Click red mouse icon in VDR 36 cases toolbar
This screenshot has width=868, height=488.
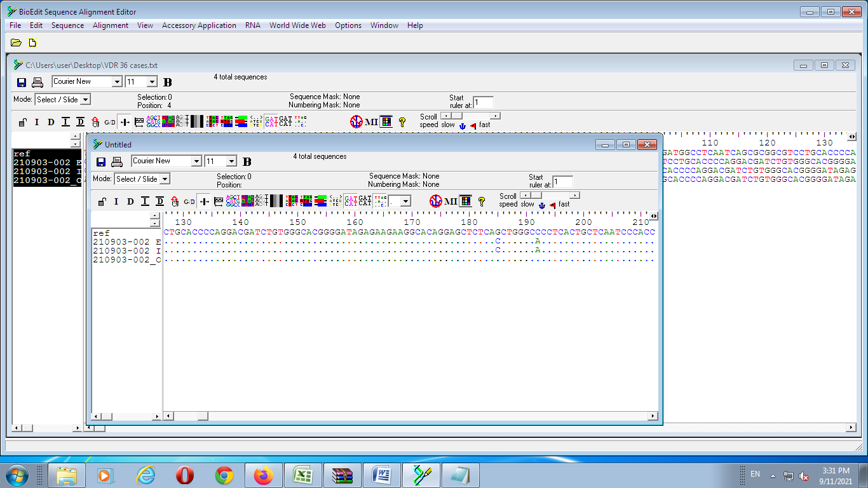coord(95,122)
